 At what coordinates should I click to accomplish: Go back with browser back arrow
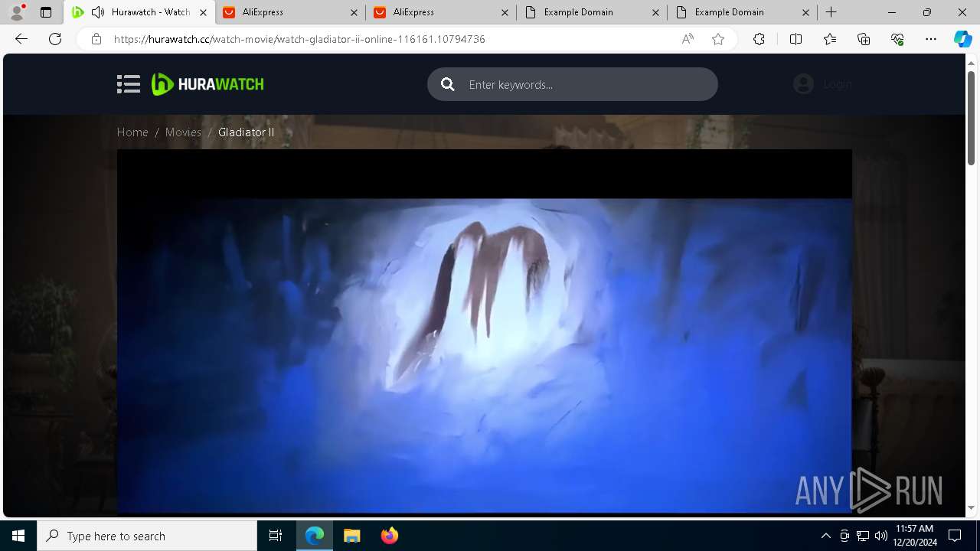(x=21, y=39)
